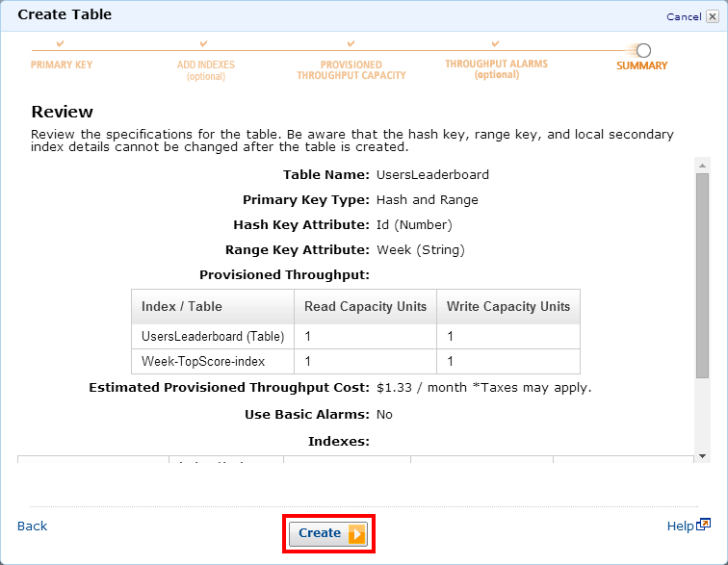The image size is (728, 565).
Task: Click the checkmark above Provisioned Throughput Capacity
Action: [351, 44]
